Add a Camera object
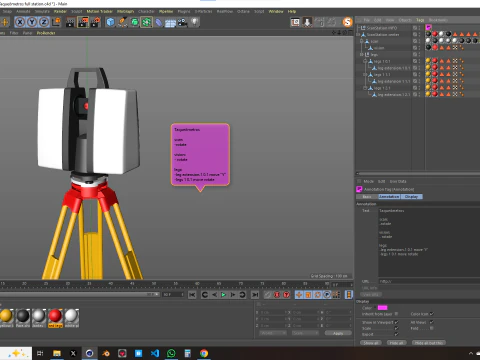The width and height of the screenshot is (480, 360). pos(182,22)
